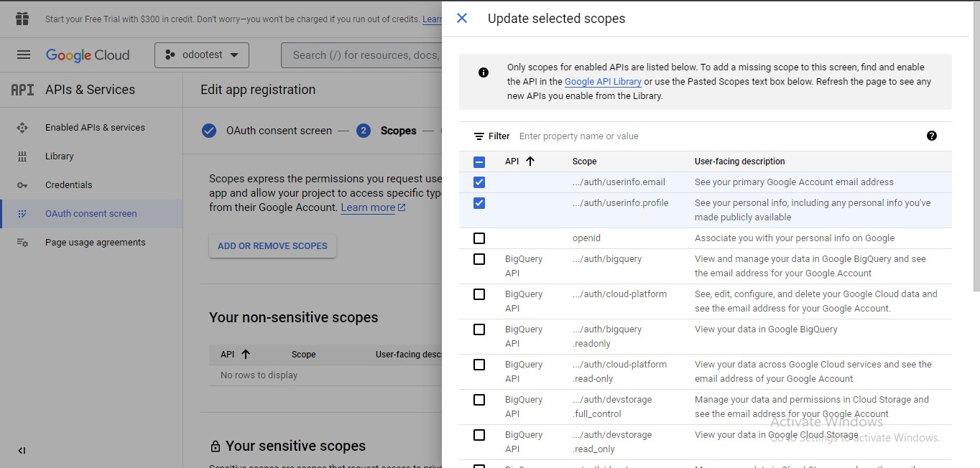Sort non-sensitive scopes table by API arrow
Image resolution: width=980 pixels, height=468 pixels.
(x=246, y=354)
